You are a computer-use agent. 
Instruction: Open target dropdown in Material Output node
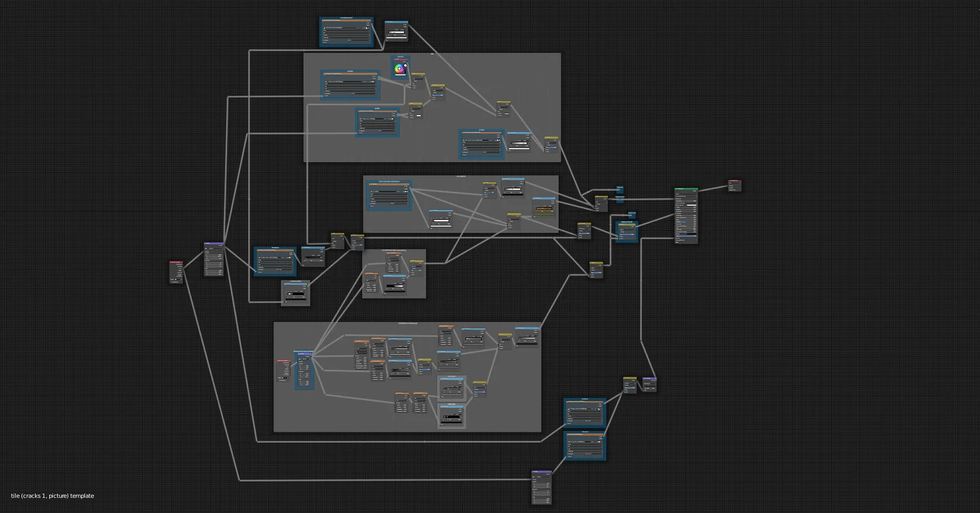[734, 184]
